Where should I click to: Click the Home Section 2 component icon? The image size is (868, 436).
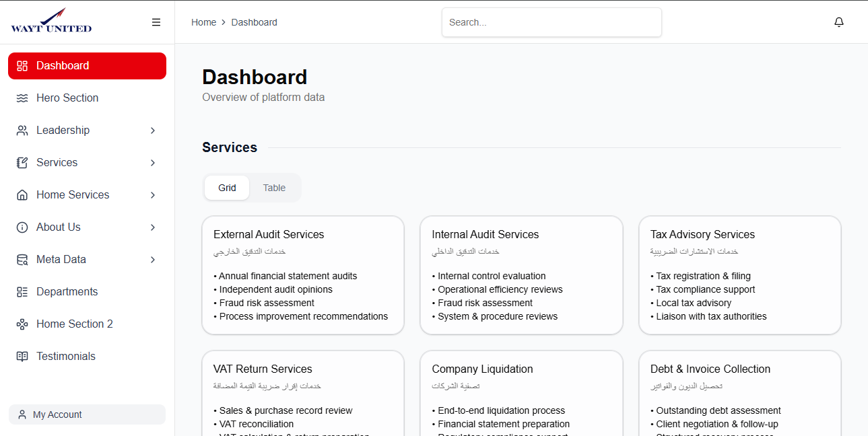coord(22,324)
